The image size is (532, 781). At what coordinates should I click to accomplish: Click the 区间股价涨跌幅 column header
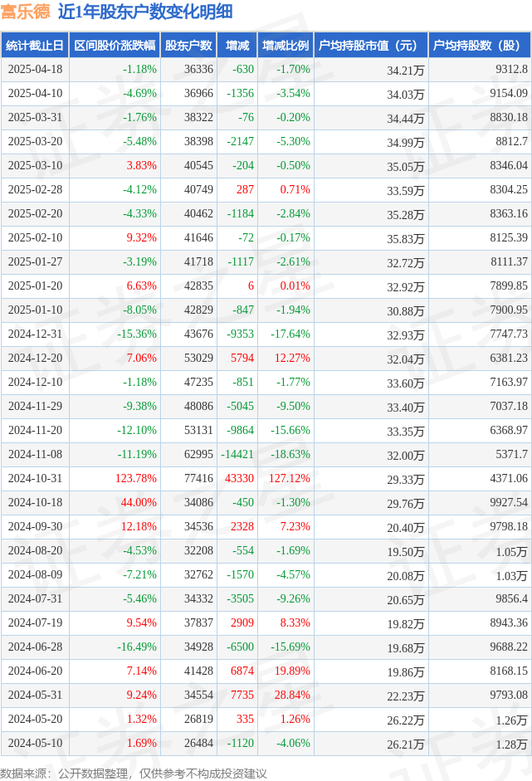[x=115, y=46]
